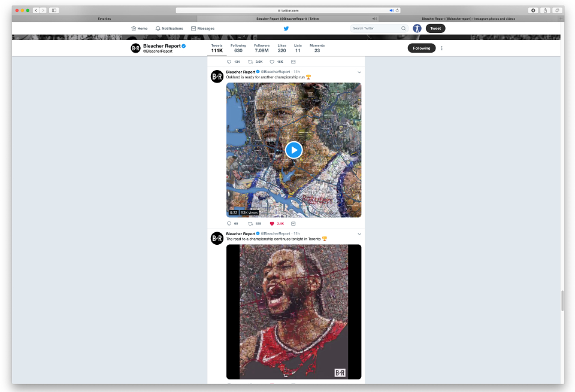
Task: Open B/R avatar on Toronto tweet
Action: tap(217, 238)
